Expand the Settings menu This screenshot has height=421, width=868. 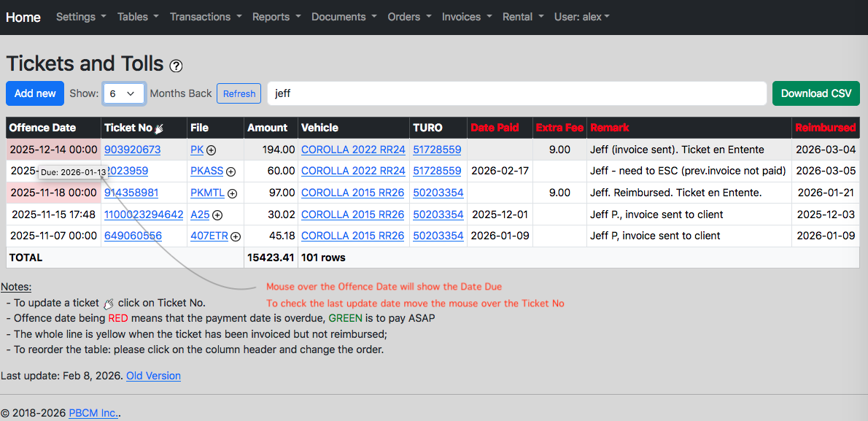tap(82, 18)
